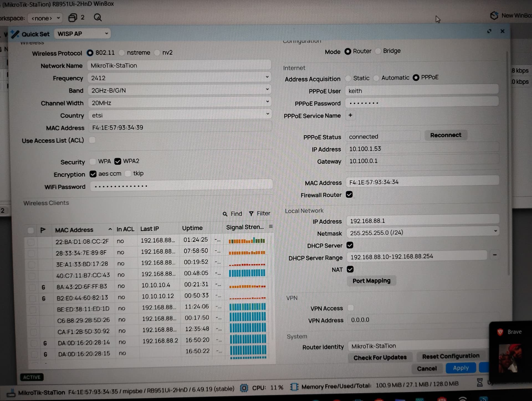Image resolution: width=532 pixels, height=401 pixels.
Task: Expand the Country selection list
Action: (x=267, y=114)
